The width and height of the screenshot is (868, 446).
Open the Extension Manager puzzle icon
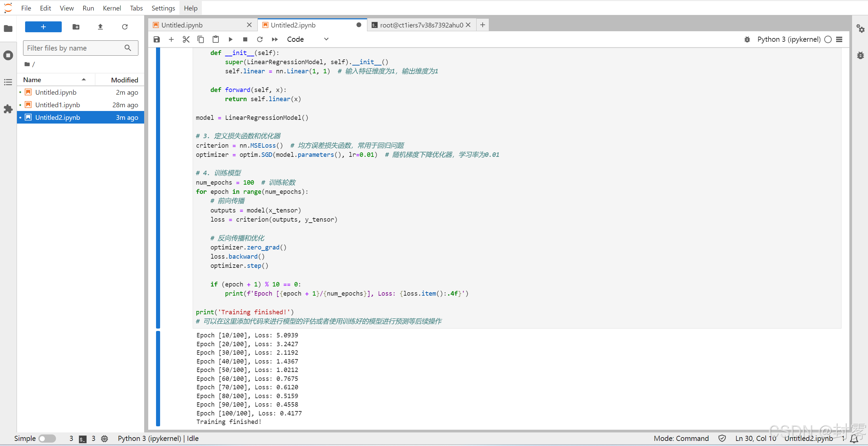point(8,109)
